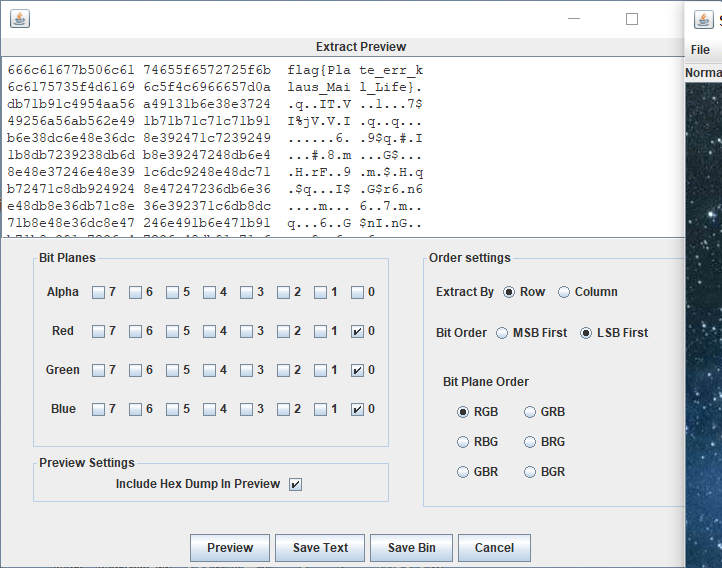Switch Bit Order to MSB First
Screen dimensions: 722x568
502,333
